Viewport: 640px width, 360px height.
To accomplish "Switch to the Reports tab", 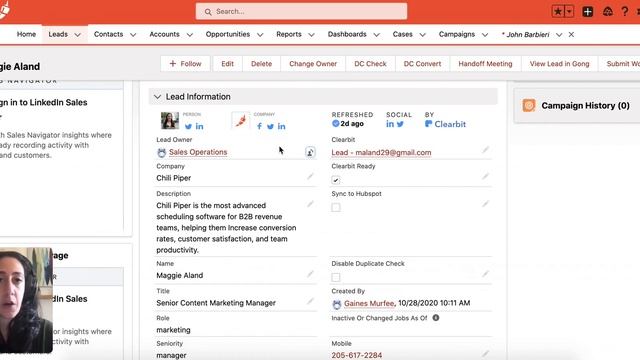I will (x=289, y=34).
